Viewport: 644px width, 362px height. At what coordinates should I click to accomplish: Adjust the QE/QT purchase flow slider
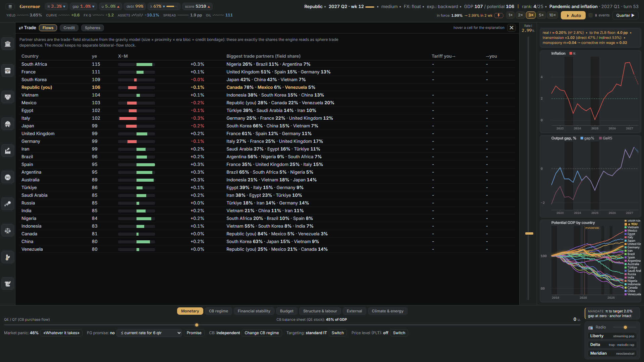[x=197, y=325]
